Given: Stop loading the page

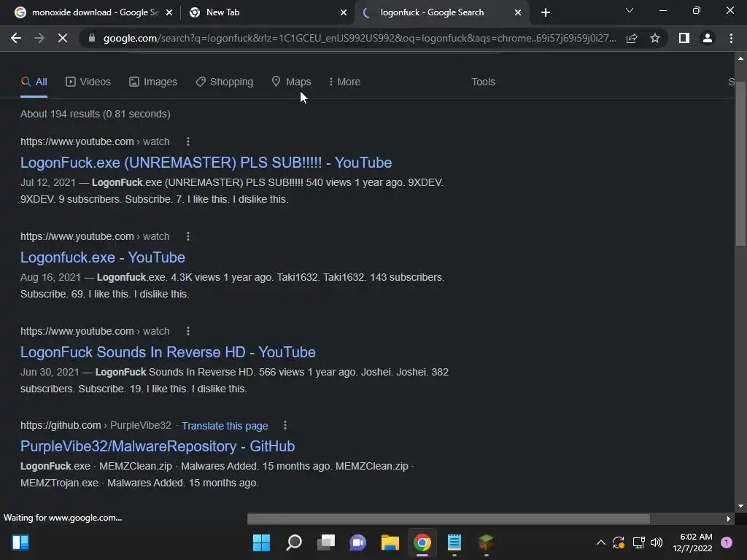Looking at the screenshot, I should 63,38.
